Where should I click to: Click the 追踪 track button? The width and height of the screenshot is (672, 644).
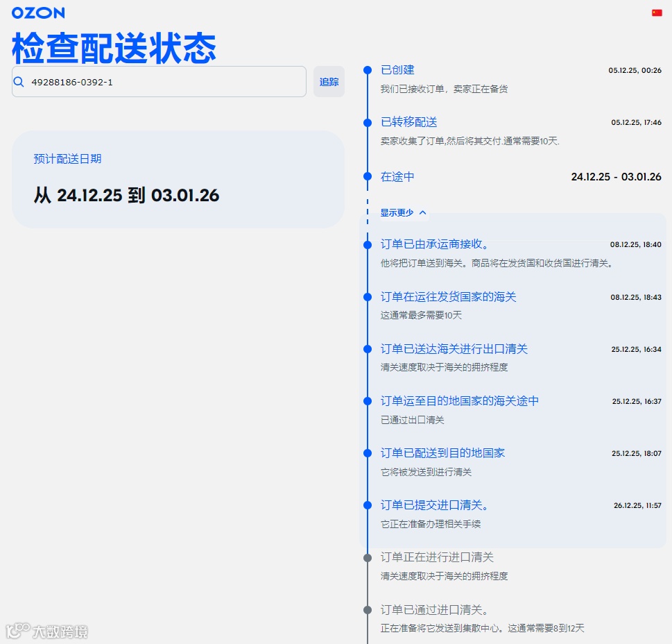pos(329,81)
